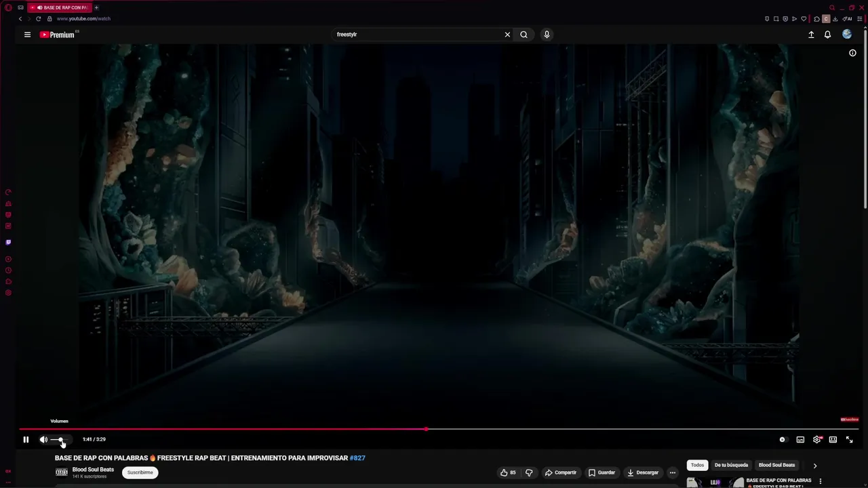The width and height of the screenshot is (868, 488).
Task: Open the extensions cube icon
Action: (x=817, y=19)
